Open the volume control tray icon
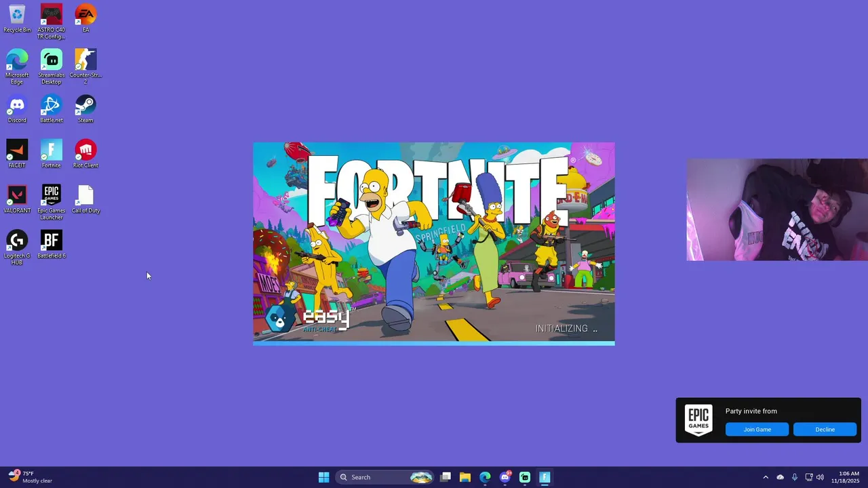Screen dimensions: 868x488 point(820,477)
